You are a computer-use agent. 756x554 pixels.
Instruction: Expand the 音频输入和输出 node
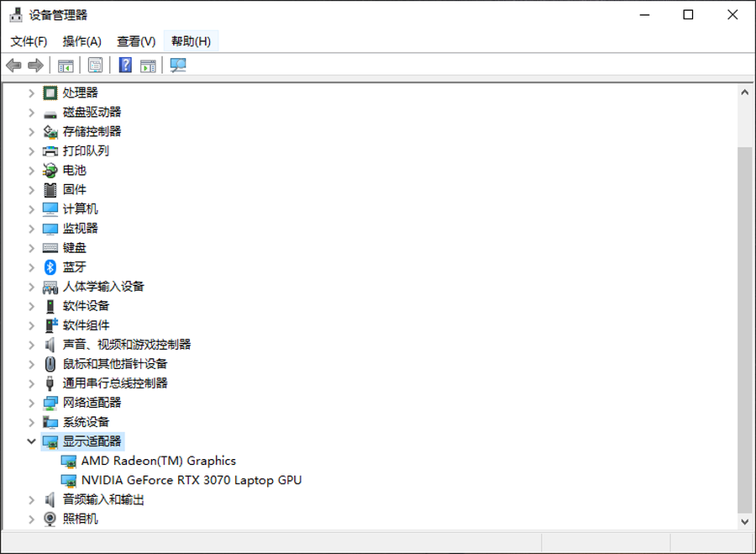point(31,499)
